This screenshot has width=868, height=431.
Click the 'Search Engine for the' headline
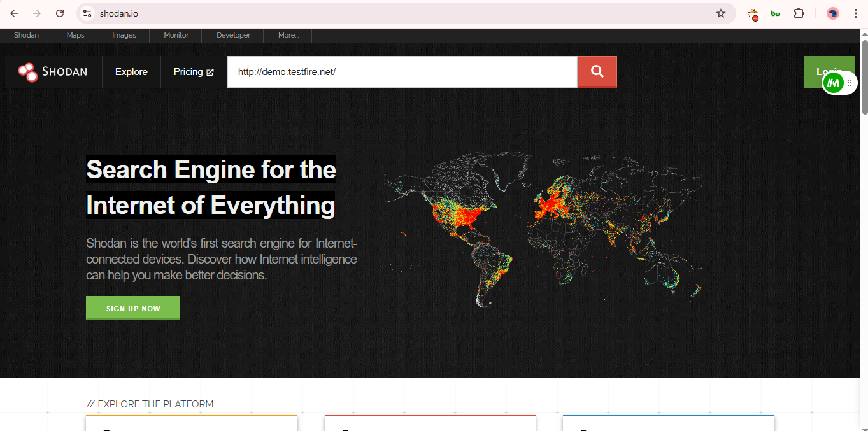211,169
